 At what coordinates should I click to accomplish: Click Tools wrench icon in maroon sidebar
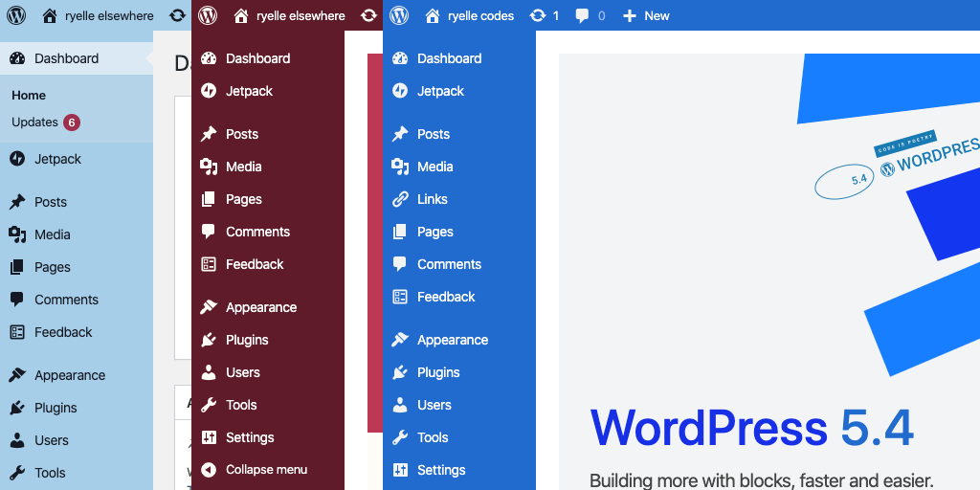[x=209, y=405]
